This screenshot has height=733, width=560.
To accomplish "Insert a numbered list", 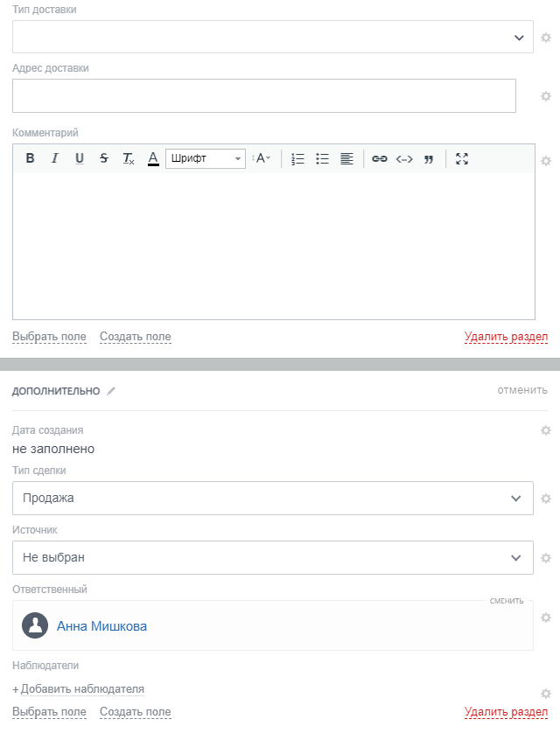I will click(297, 158).
